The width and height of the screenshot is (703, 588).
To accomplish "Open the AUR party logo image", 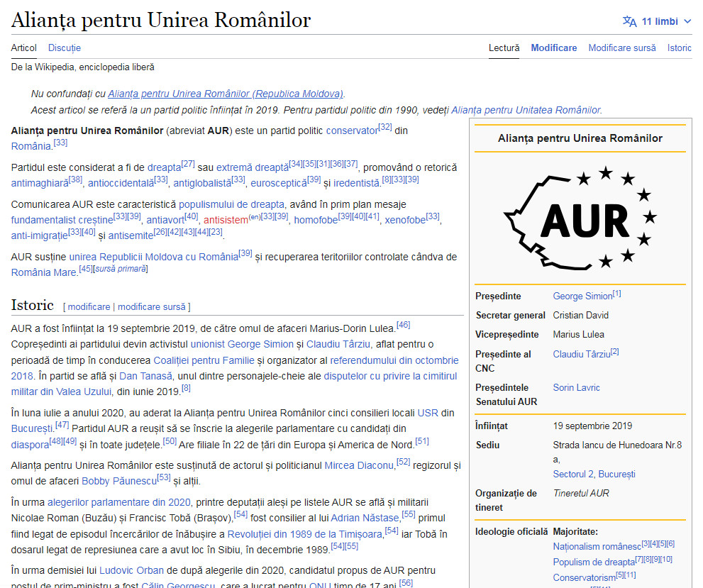I will pos(580,218).
